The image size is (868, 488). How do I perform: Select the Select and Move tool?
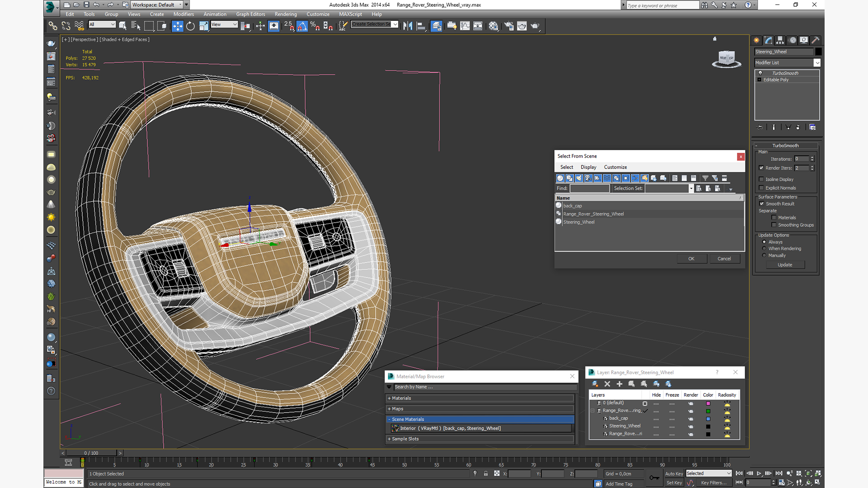tap(177, 26)
